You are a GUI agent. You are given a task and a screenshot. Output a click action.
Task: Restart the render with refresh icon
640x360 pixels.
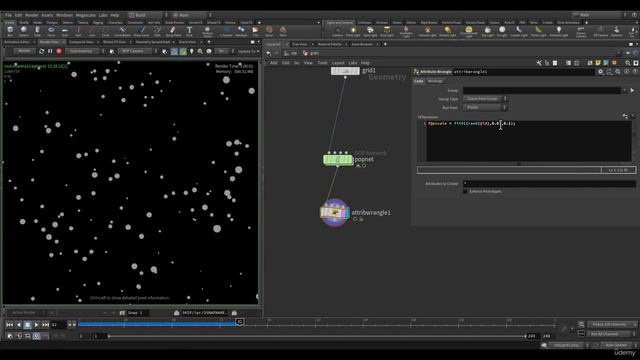[x=41, y=51]
